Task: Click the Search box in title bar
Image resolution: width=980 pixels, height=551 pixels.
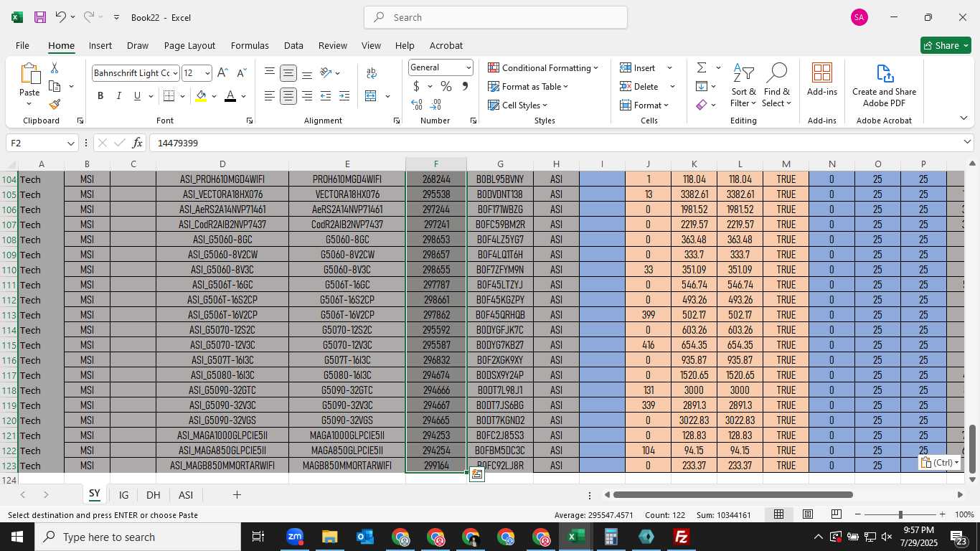Action: pyautogui.click(x=496, y=17)
